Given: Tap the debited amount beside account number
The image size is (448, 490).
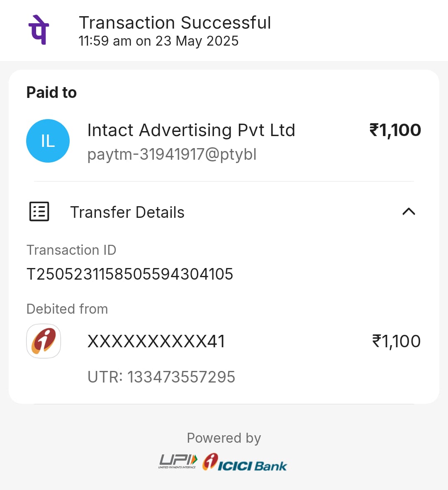Looking at the screenshot, I should (396, 341).
